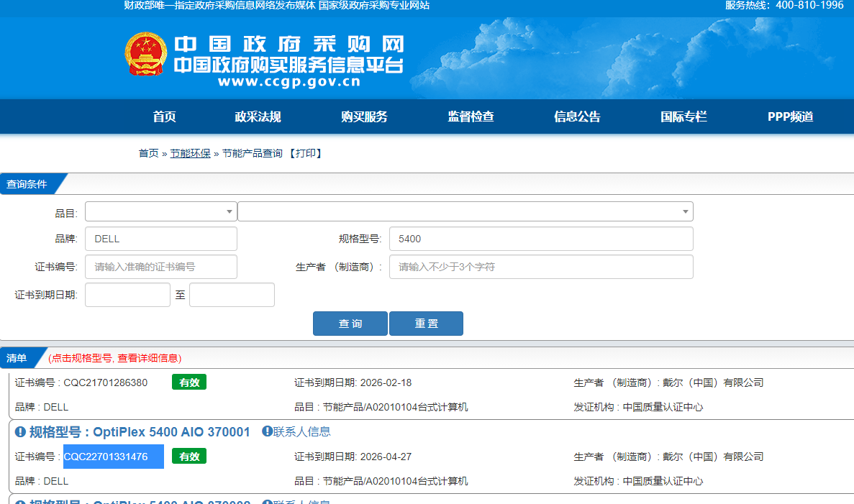Click 戴尔（中国）有限公司 in the CQC22701331476 row
This screenshot has height=504, width=854.
pyautogui.click(x=713, y=457)
